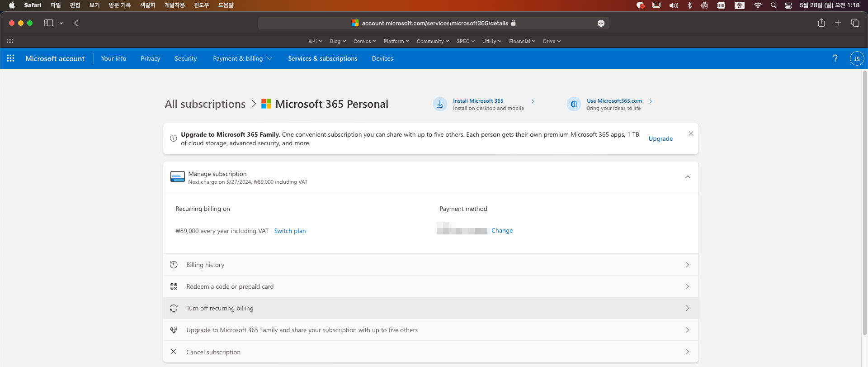Open the Community bookmarks folder
The width and height of the screenshot is (868, 367).
click(x=433, y=41)
